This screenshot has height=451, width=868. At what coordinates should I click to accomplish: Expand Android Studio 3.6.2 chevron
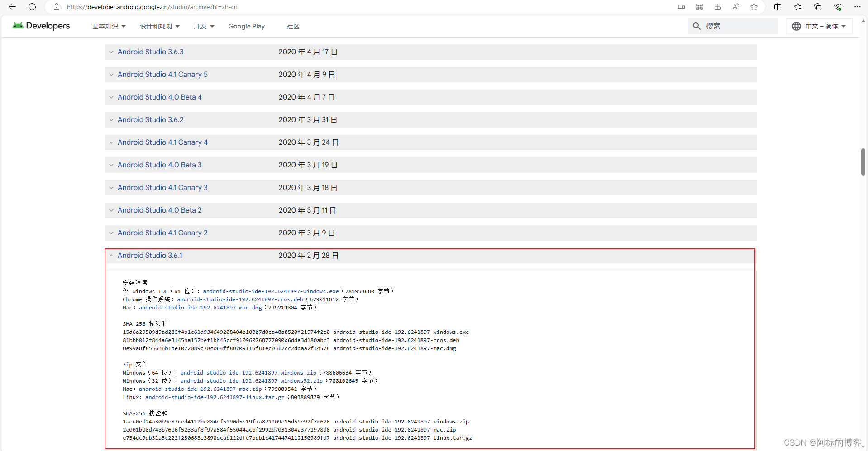[x=111, y=120]
